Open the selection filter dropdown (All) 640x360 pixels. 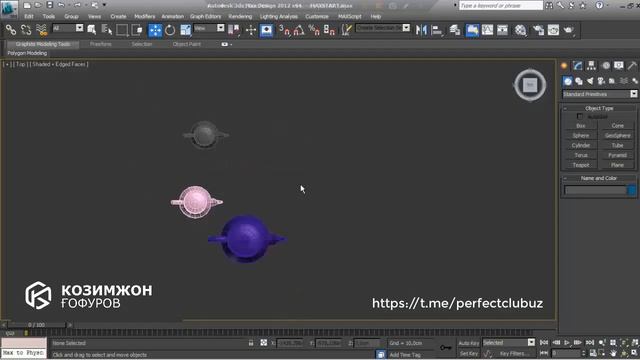click(x=80, y=28)
